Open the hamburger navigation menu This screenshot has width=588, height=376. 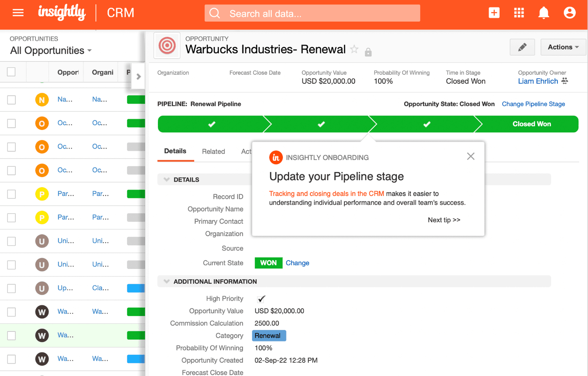(x=18, y=13)
